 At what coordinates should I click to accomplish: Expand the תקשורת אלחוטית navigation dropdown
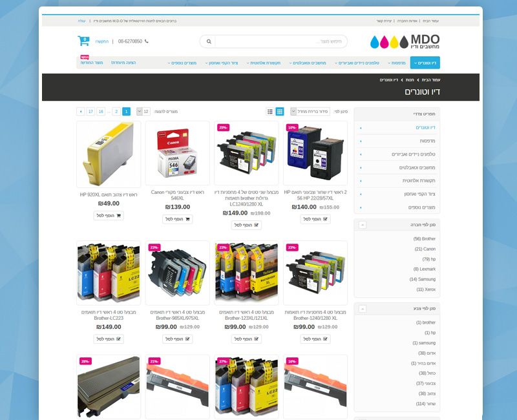pyautogui.click(x=264, y=63)
